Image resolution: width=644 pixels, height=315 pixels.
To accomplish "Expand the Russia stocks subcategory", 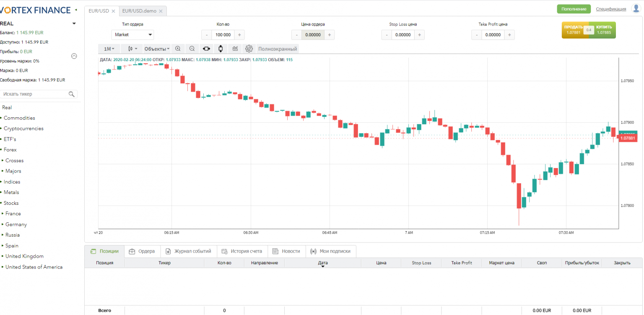I will [13, 235].
